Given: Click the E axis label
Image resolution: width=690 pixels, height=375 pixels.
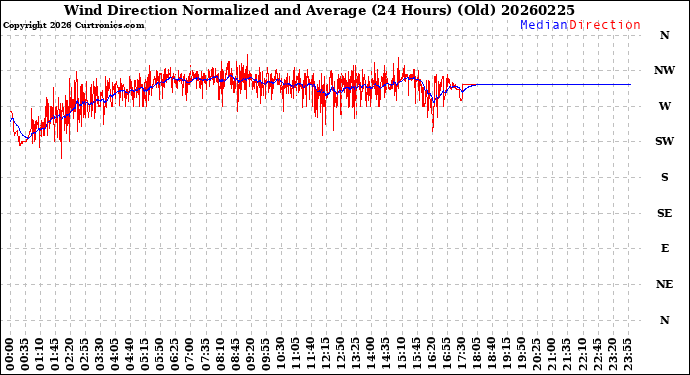Looking at the screenshot, I should [x=664, y=249].
